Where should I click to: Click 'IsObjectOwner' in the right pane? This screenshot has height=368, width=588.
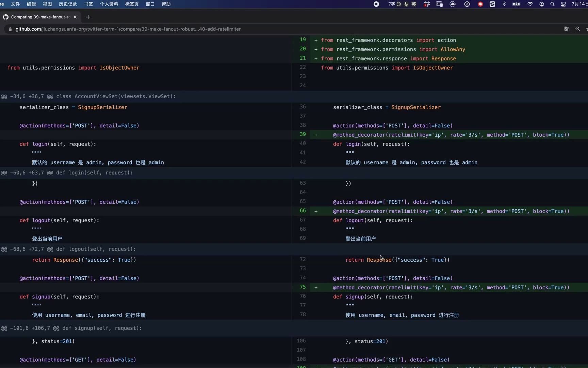[433, 68]
